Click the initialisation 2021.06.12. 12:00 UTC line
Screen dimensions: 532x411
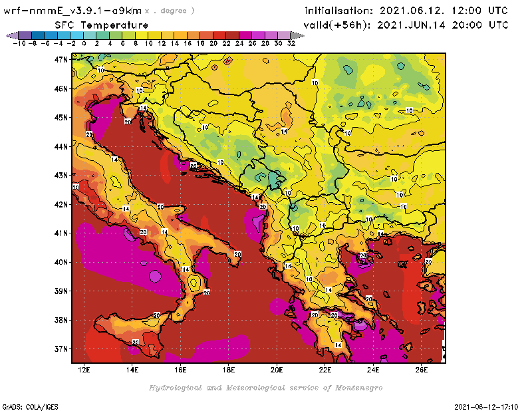pos(406,11)
